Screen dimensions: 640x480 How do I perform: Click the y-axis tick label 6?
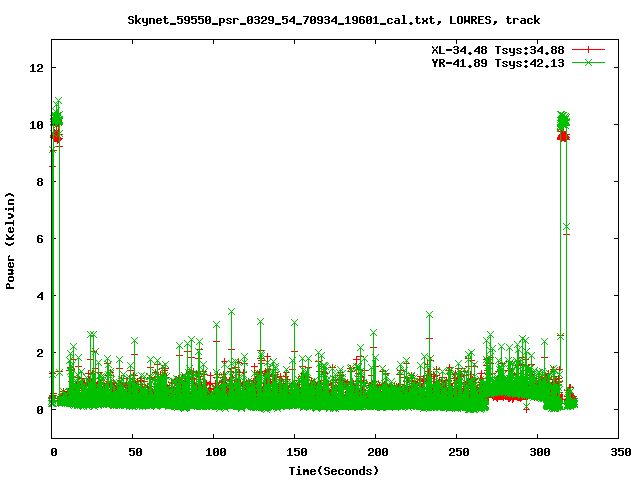(x=40, y=239)
